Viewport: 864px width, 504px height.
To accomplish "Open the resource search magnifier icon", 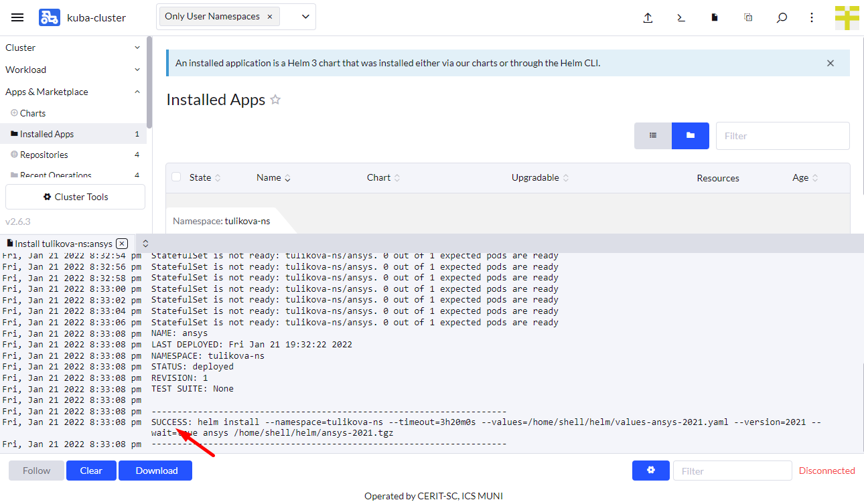I will pyautogui.click(x=782, y=18).
